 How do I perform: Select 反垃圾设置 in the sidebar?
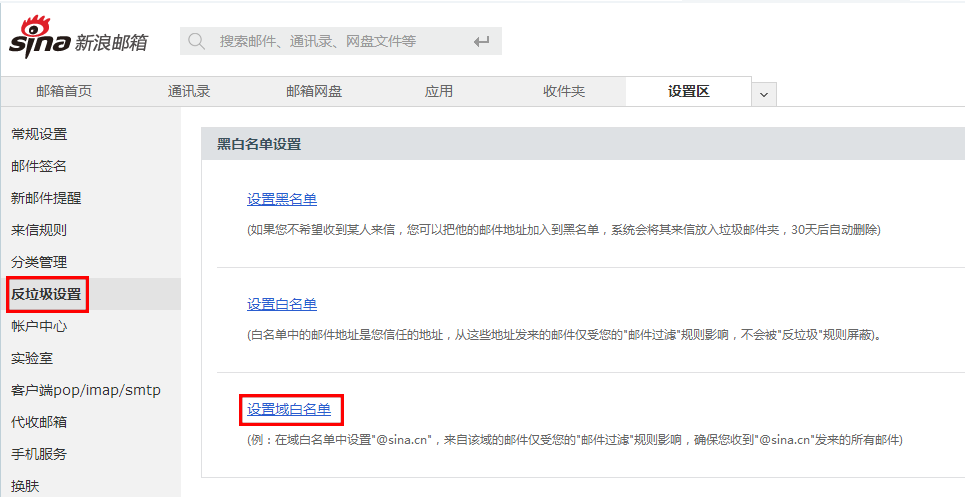(46, 294)
